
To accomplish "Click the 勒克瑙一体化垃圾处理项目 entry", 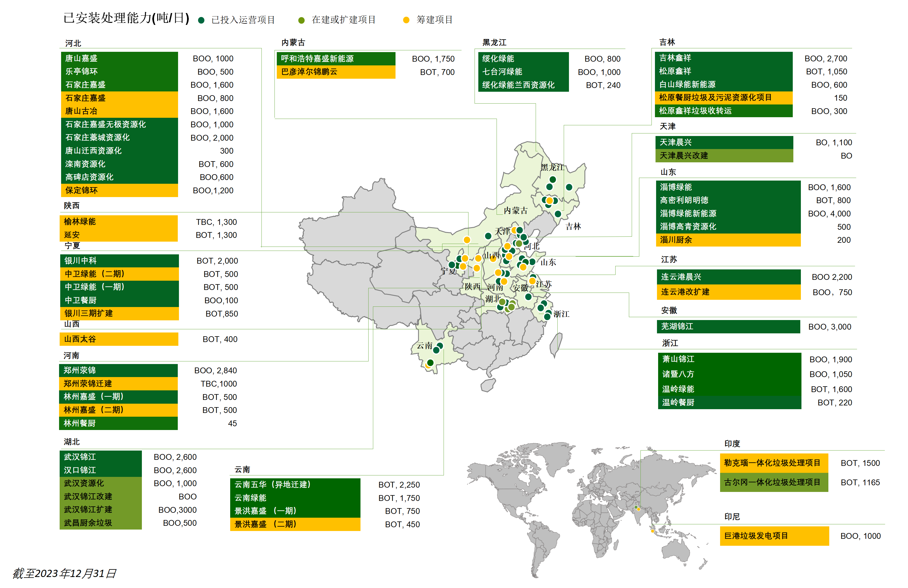I will click(x=774, y=463).
